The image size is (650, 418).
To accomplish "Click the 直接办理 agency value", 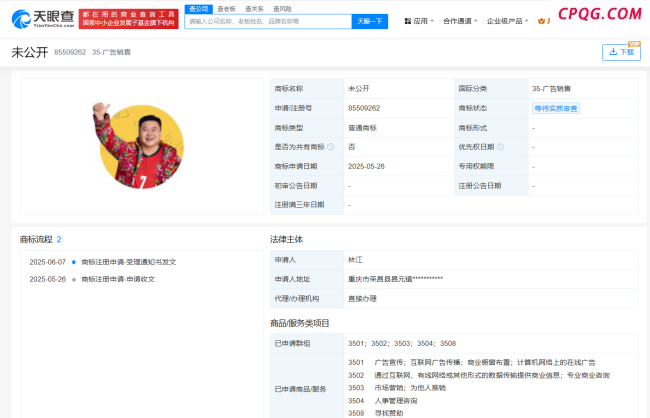I will pyautogui.click(x=362, y=299).
